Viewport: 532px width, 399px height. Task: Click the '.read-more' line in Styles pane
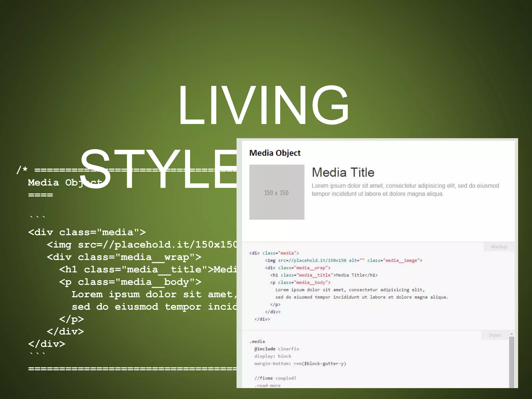click(267, 385)
